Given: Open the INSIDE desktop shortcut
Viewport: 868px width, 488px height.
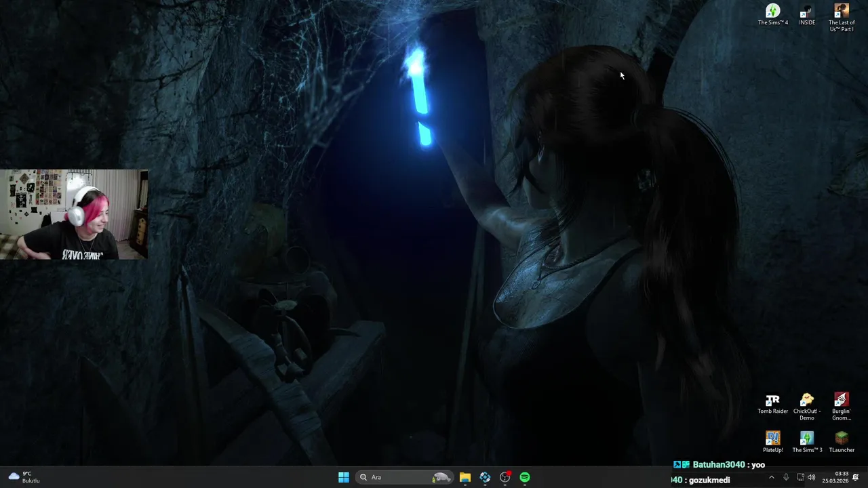Looking at the screenshot, I should pos(806,15).
